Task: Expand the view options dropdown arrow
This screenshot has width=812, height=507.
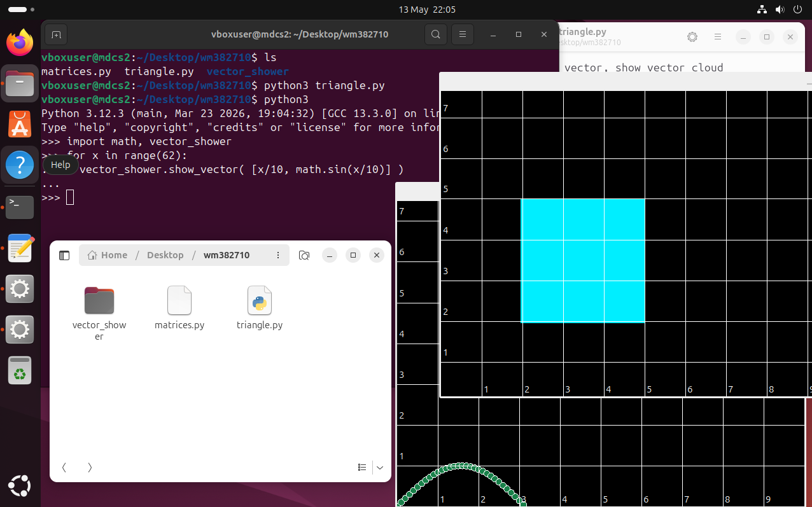Action: click(380, 468)
